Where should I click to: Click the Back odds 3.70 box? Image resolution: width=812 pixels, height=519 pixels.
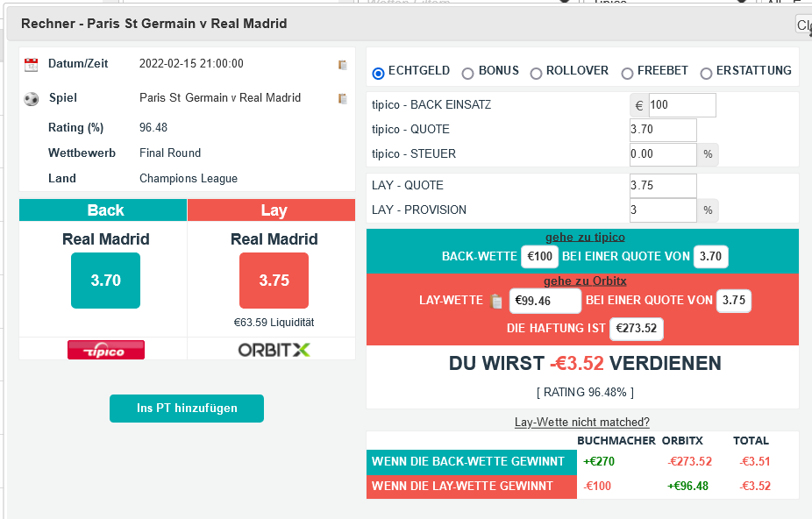[x=105, y=281]
